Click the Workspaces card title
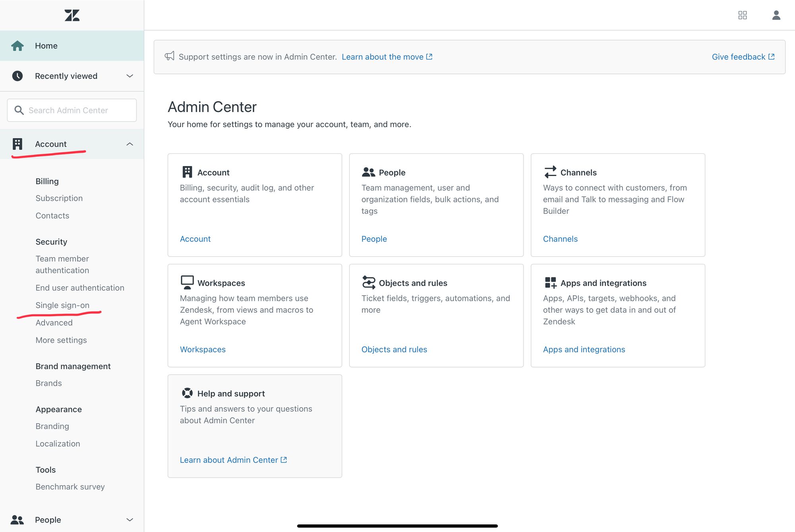795x532 pixels. (x=221, y=283)
